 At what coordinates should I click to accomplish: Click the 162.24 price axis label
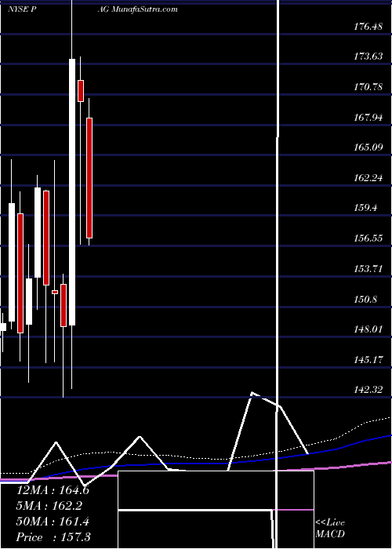tap(368, 178)
